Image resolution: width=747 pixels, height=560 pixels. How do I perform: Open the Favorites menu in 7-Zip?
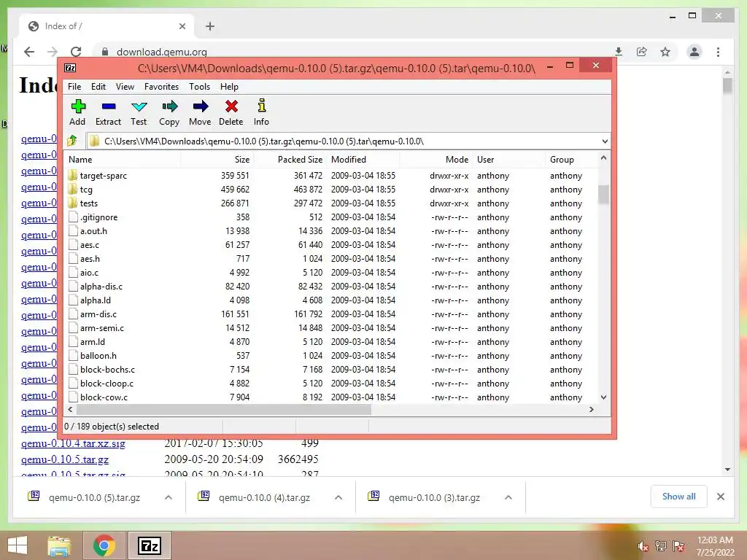161,87
